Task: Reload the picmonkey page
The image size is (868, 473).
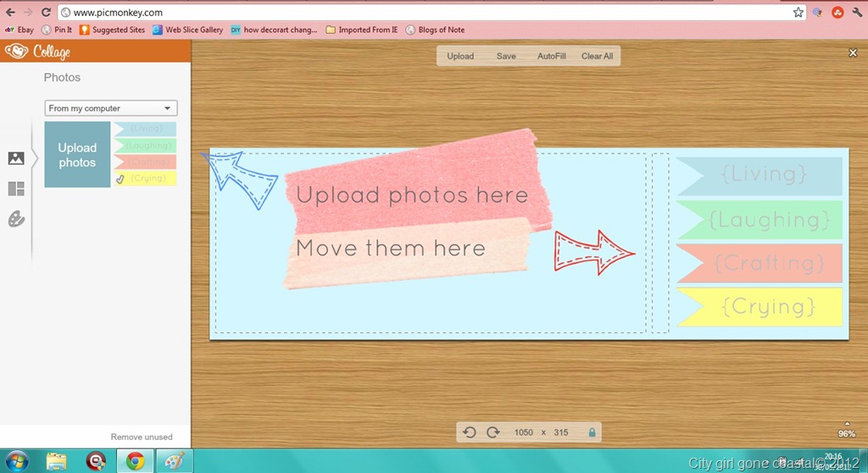Action: click(46, 12)
